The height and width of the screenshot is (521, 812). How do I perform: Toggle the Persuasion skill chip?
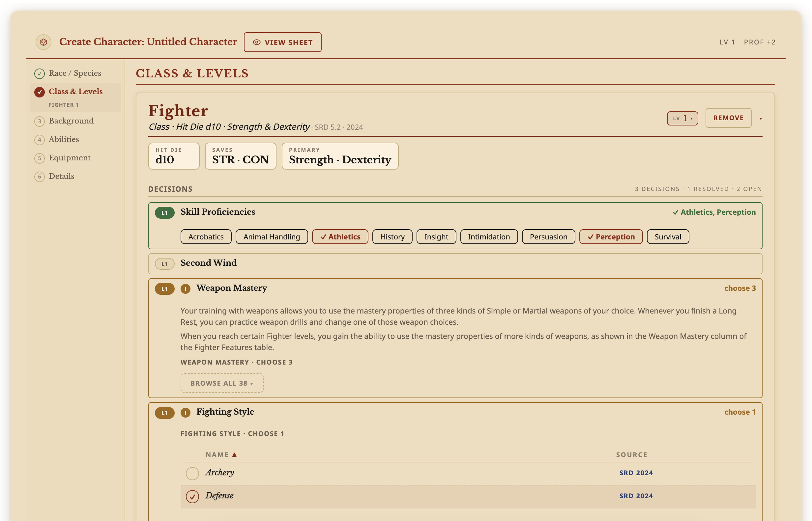pyautogui.click(x=549, y=237)
